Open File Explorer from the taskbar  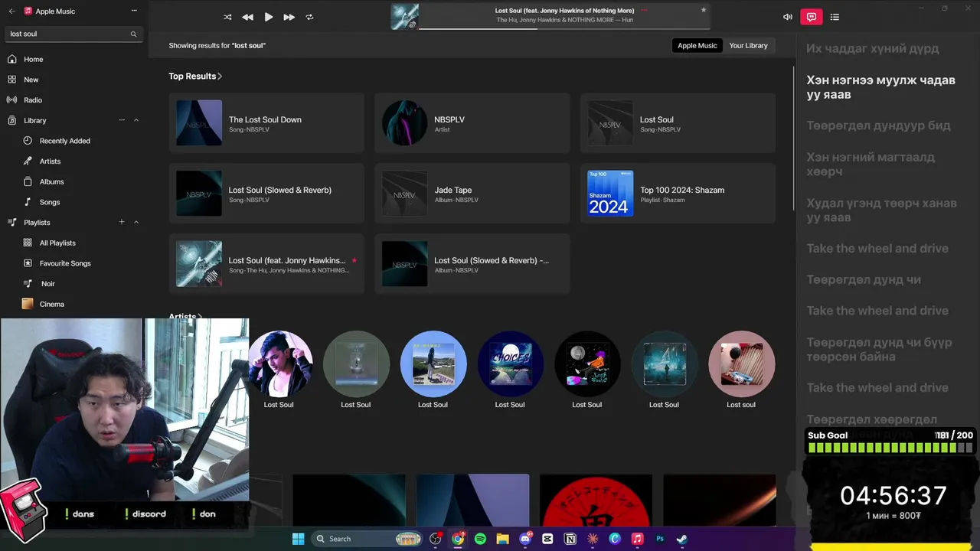pos(502,539)
